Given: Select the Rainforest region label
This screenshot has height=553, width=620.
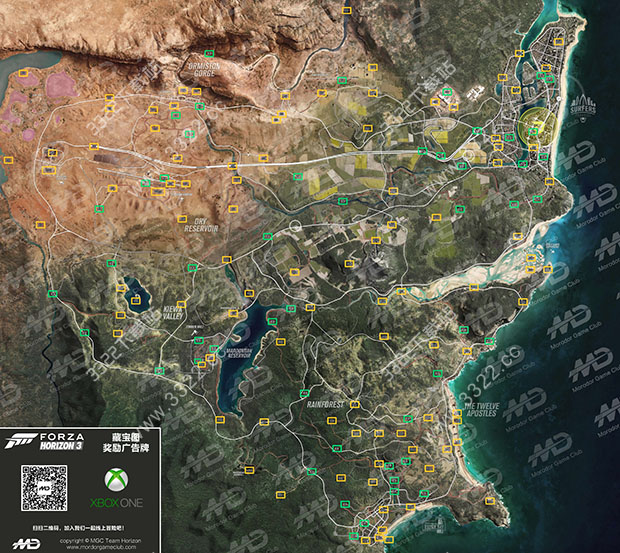Looking at the screenshot, I should coord(325,405).
